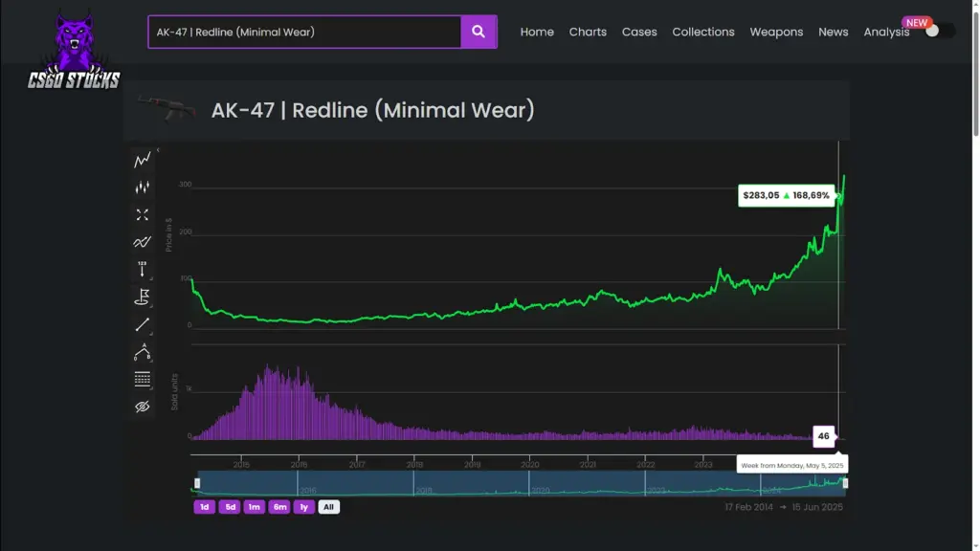
Task: Open the Collections nav item
Action: 703,32
